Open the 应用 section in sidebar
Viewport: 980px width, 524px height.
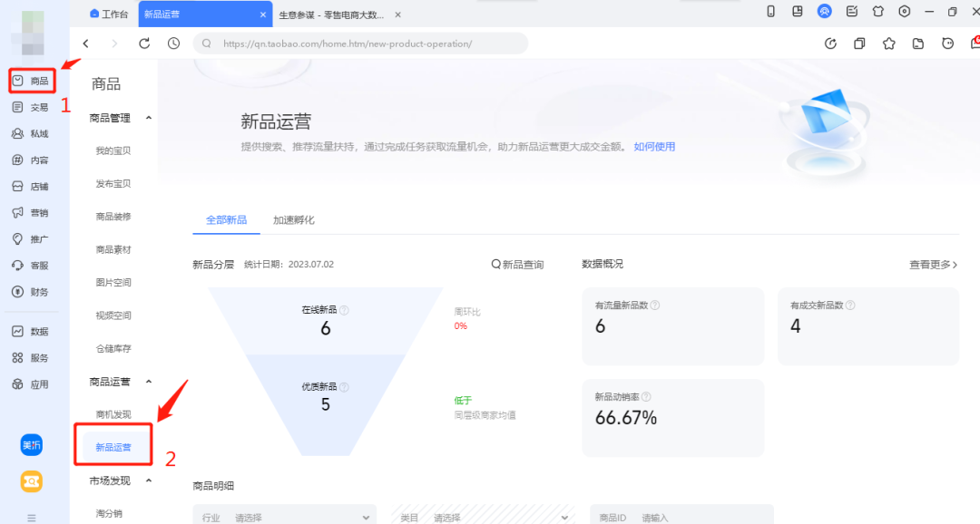pos(31,384)
